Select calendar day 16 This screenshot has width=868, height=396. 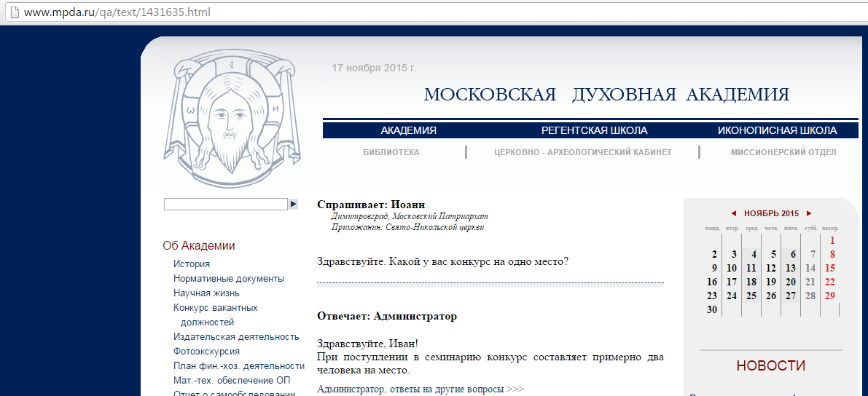pyautogui.click(x=713, y=282)
